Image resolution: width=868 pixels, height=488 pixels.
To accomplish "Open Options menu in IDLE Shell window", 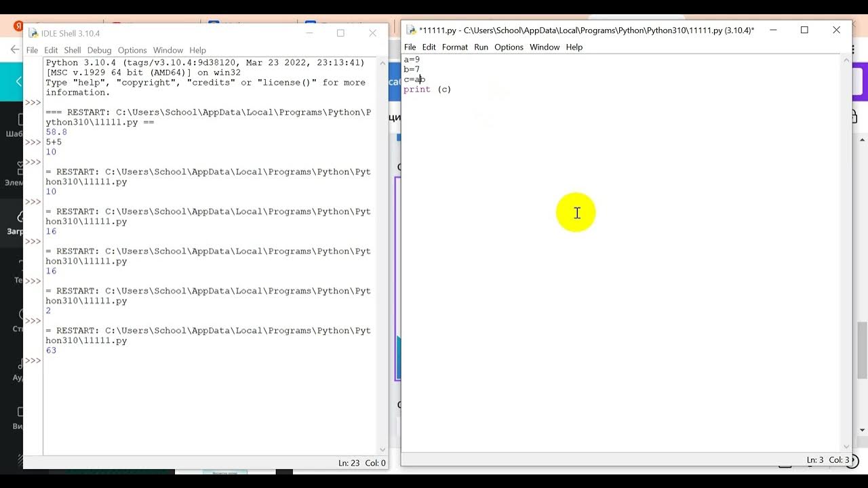I will [x=132, y=50].
